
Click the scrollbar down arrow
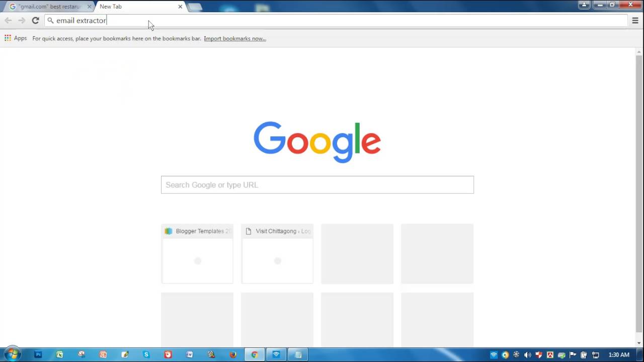pyautogui.click(x=639, y=343)
